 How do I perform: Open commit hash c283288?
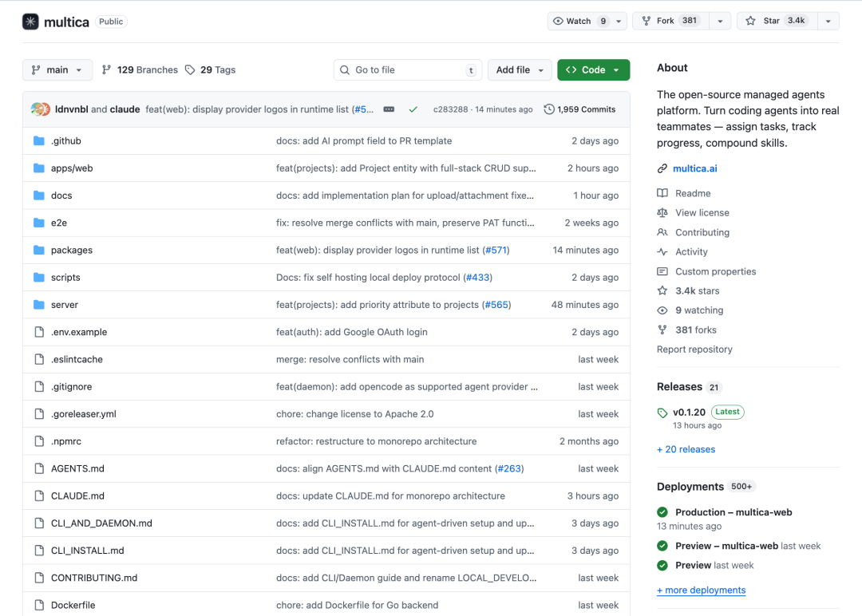click(x=450, y=109)
